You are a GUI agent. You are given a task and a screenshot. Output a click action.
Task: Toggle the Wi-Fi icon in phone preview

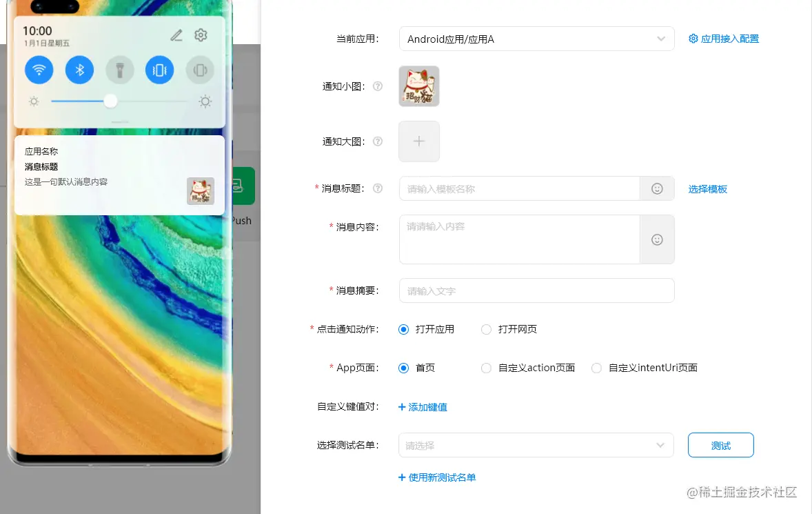[39, 70]
